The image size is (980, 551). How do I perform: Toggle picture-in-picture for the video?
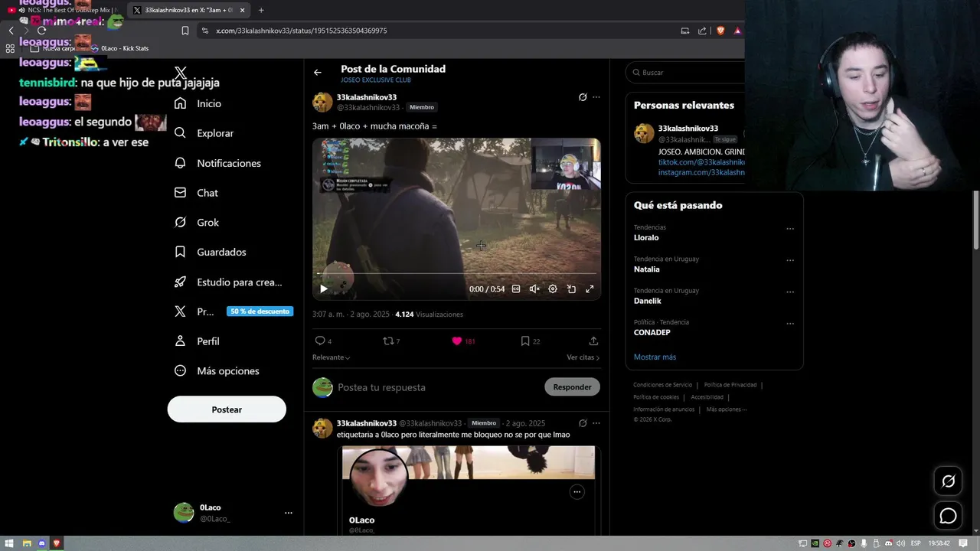[571, 289]
